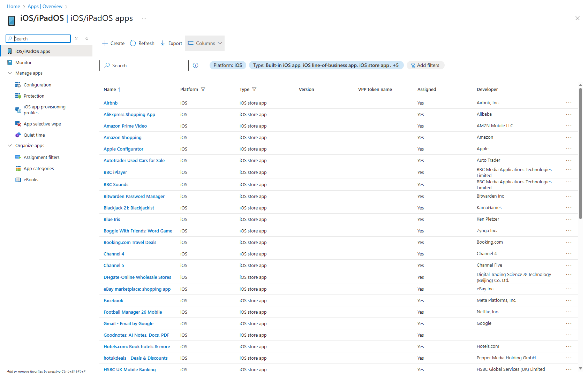Click the Refresh icon in the toolbar
Screen dimensions: 588x375
click(133, 43)
